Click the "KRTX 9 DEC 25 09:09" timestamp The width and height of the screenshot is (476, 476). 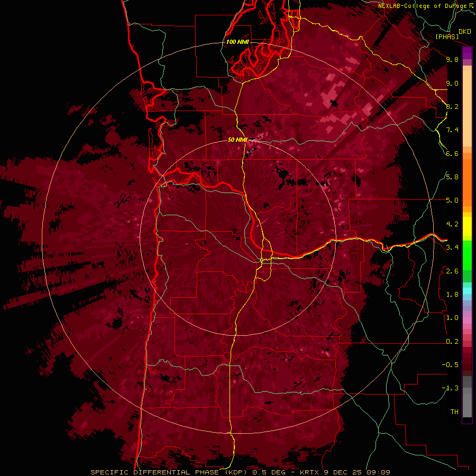click(345, 472)
